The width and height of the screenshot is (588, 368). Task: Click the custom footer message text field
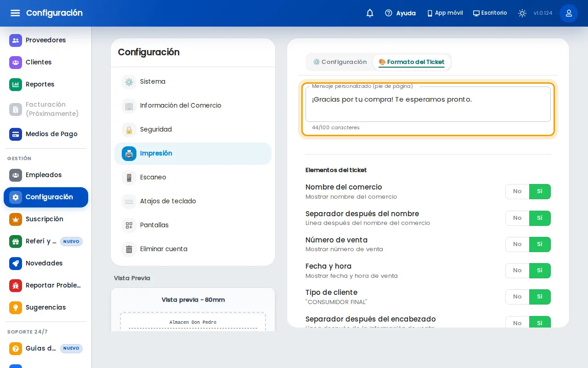coord(428,104)
